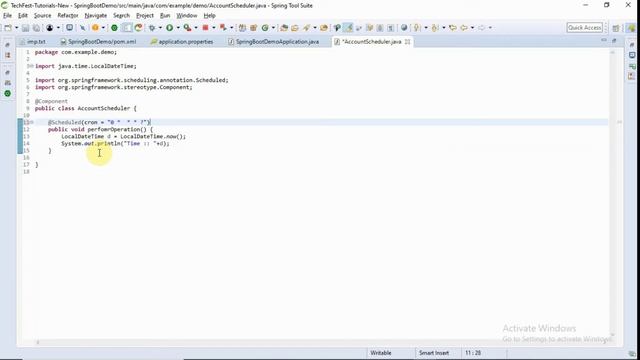The width and height of the screenshot is (640, 360).
Task: Maximize the editor area
Action: tap(614, 40)
